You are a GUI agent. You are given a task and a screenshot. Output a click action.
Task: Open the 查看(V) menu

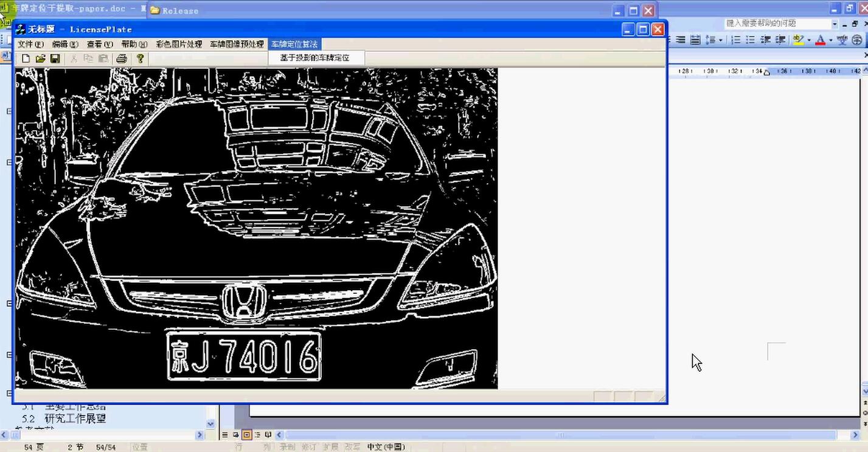[x=100, y=44]
